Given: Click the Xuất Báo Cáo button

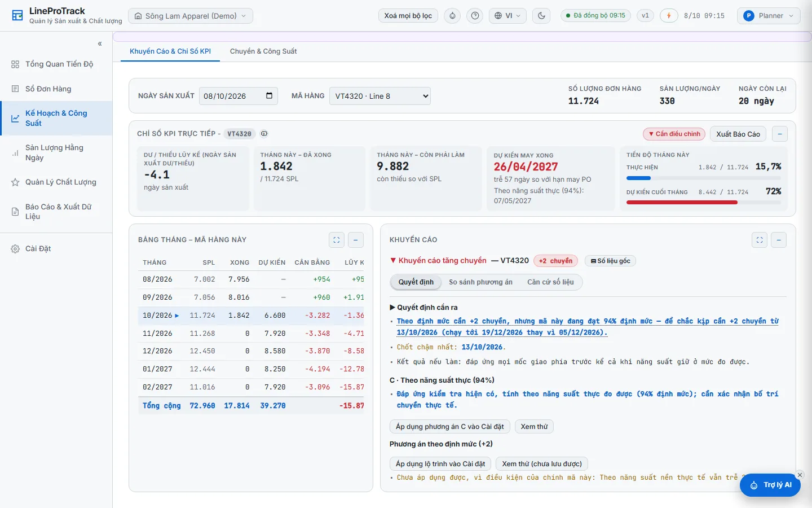Looking at the screenshot, I should click(738, 134).
